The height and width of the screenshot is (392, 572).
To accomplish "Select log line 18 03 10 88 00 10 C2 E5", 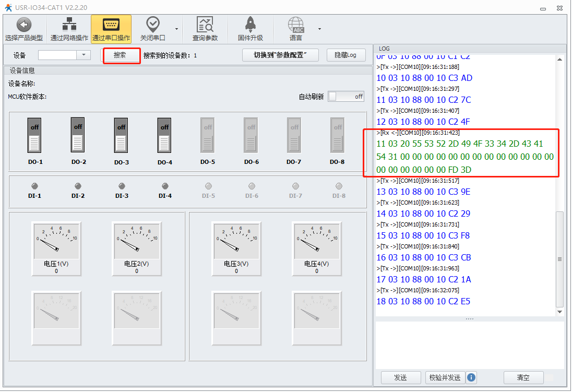I will click(423, 301).
